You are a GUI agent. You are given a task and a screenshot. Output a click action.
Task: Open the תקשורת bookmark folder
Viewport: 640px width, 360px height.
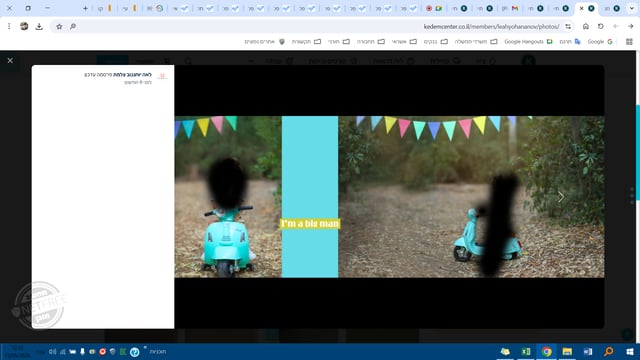(306, 42)
